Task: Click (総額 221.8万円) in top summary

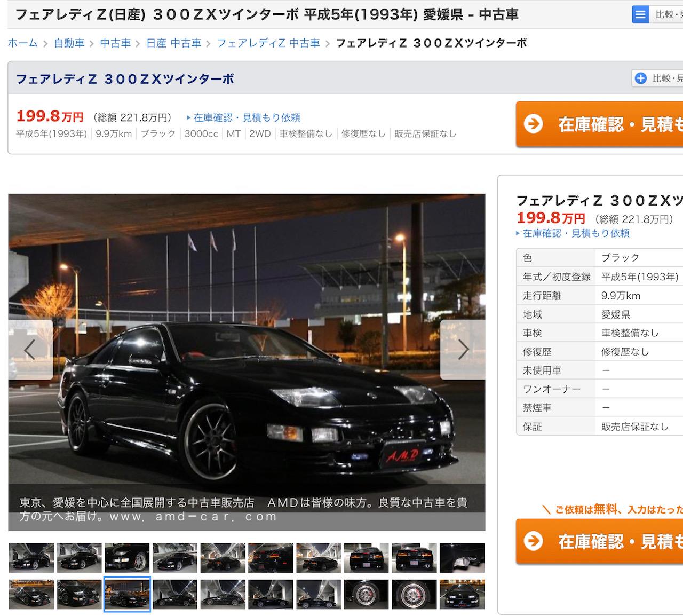Action: pos(133,117)
